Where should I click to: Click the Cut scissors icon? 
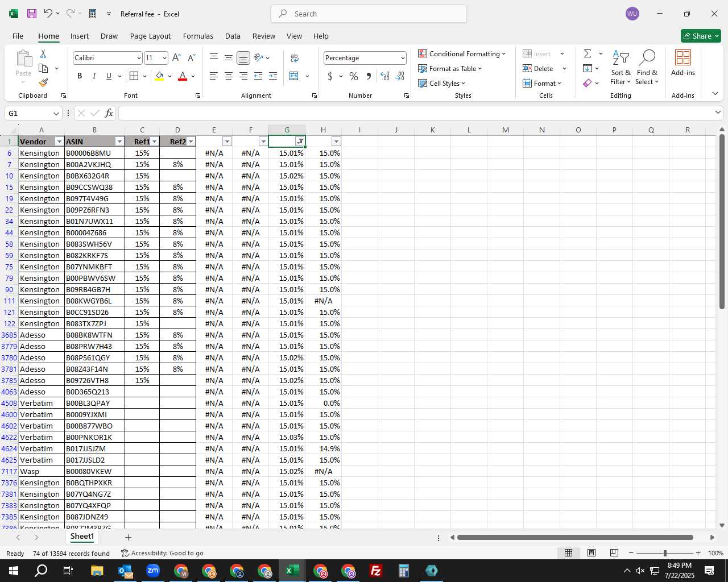click(x=43, y=53)
